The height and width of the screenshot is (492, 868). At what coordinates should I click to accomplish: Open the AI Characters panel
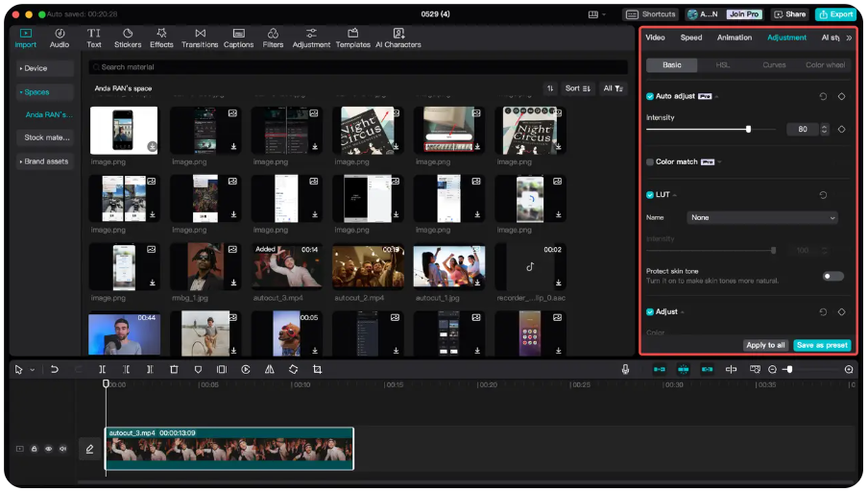coord(398,37)
